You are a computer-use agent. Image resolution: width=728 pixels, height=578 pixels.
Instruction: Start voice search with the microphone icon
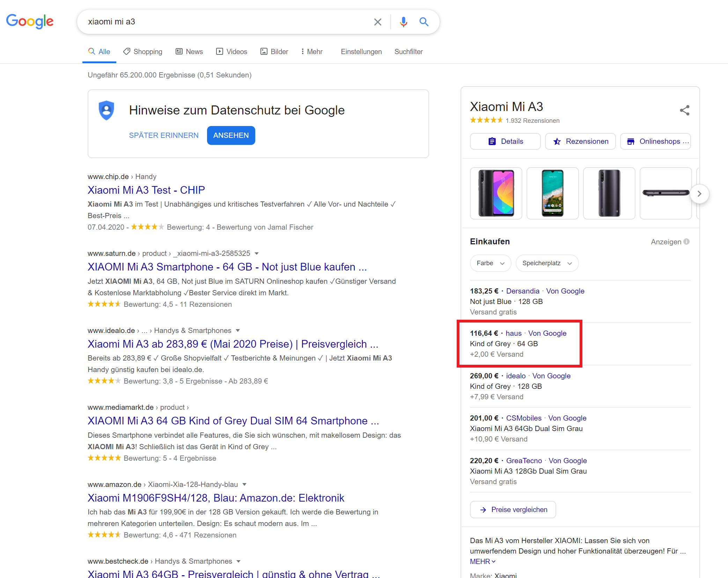[x=403, y=22]
